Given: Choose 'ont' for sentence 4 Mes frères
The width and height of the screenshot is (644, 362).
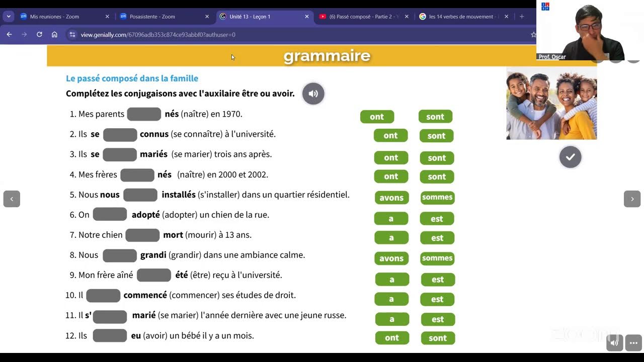Looking at the screenshot, I should click(391, 176).
